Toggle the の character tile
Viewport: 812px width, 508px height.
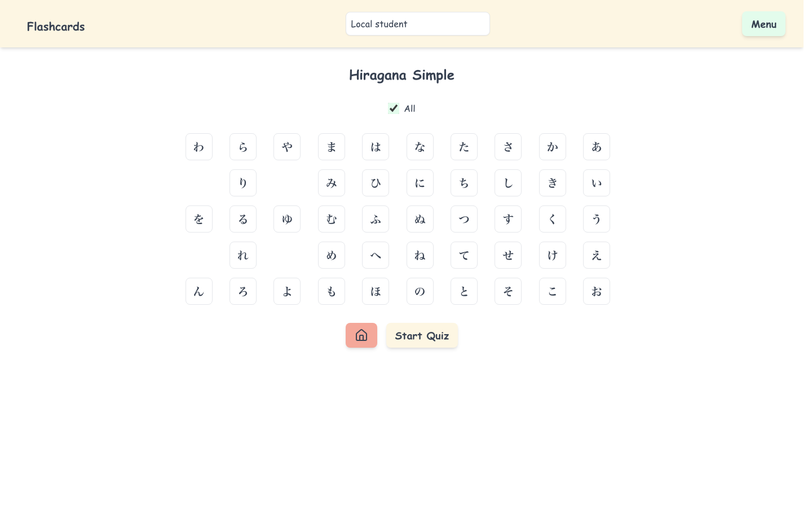(420, 291)
